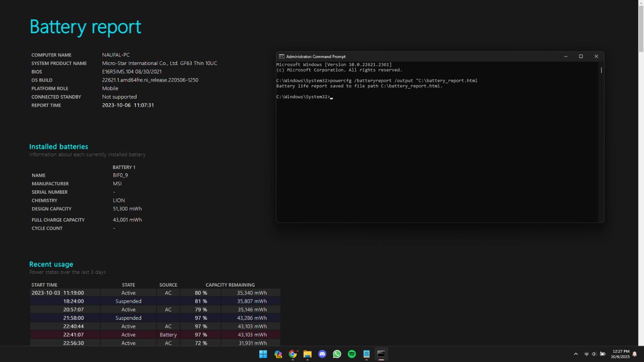Open WhatsApp from the taskbar
644x362 pixels.
click(337, 354)
